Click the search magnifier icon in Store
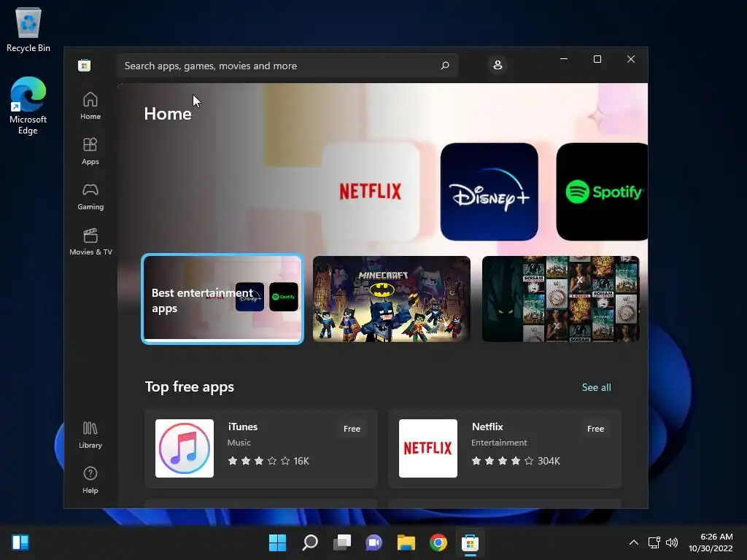 [x=445, y=65]
